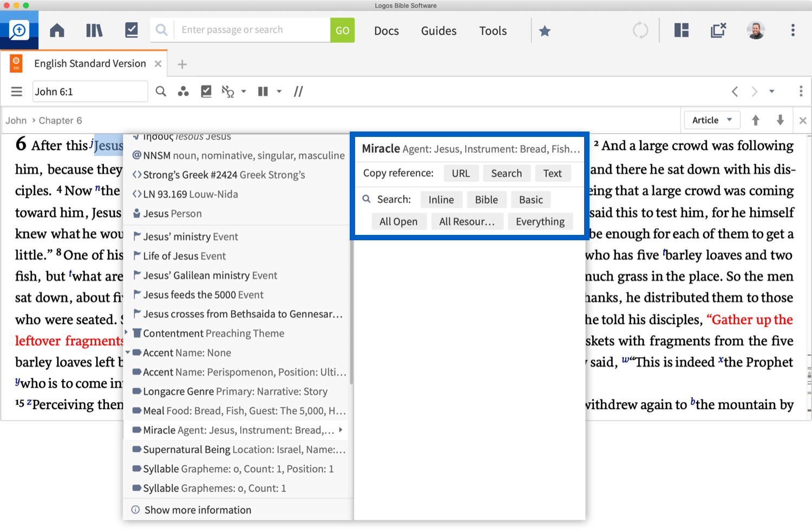Click Show more information link

point(197,509)
